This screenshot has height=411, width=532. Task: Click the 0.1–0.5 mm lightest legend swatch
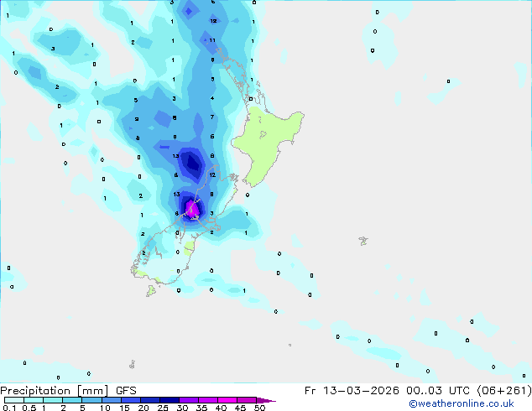(x=14, y=400)
